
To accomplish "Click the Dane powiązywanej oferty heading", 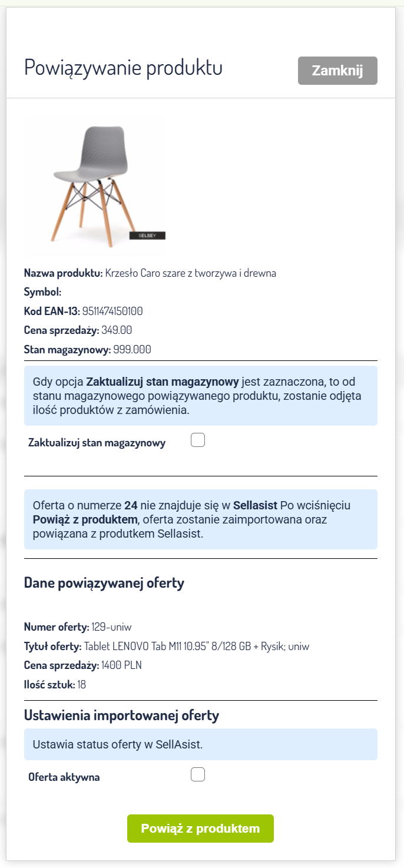I will click(x=104, y=583).
